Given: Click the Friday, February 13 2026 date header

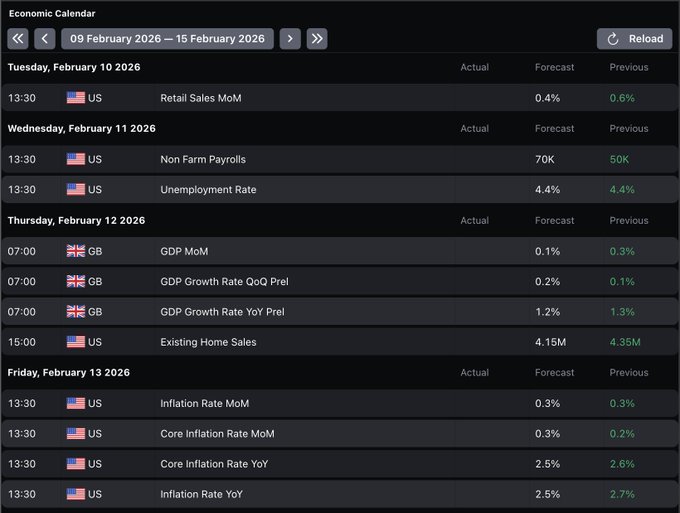Looking at the screenshot, I should coord(69,372).
